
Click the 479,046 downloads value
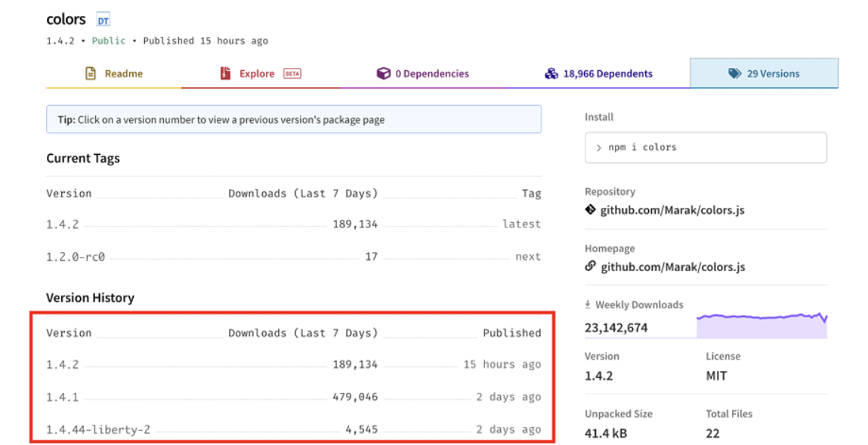point(355,397)
